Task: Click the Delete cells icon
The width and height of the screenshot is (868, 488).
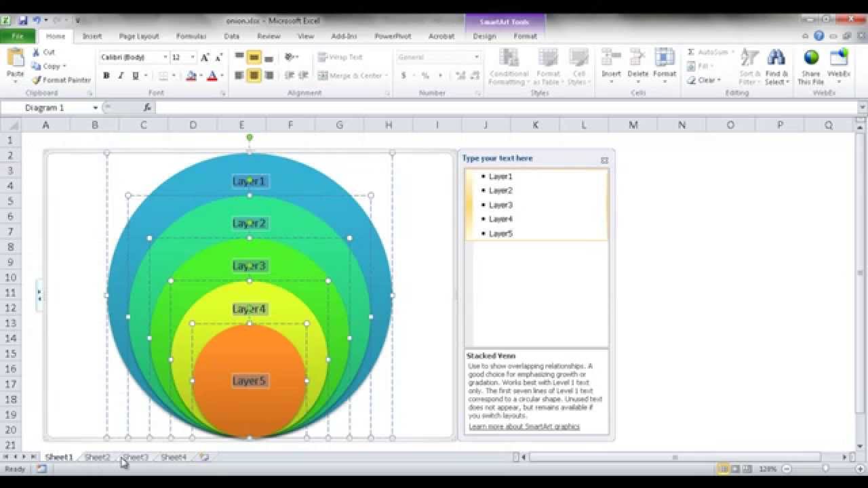Action: (x=637, y=58)
